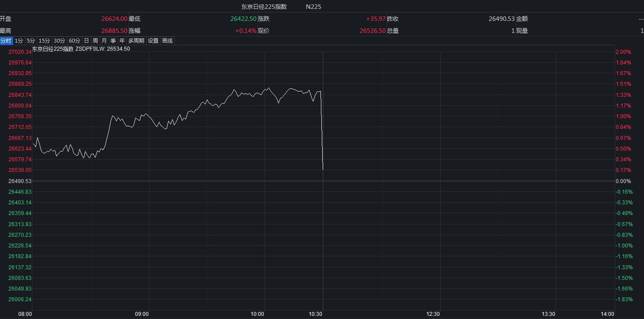This screenshot has width=644, height=319.
Task: Click the 最低 value 26422.50
Action: pos(243,19)
